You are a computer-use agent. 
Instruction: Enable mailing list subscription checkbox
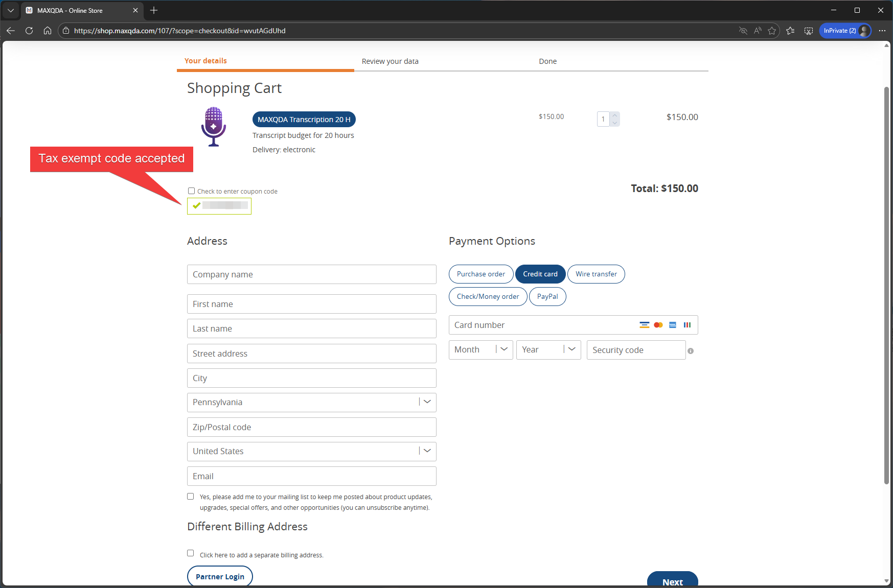pyautogui.click(x=191, y=497)
